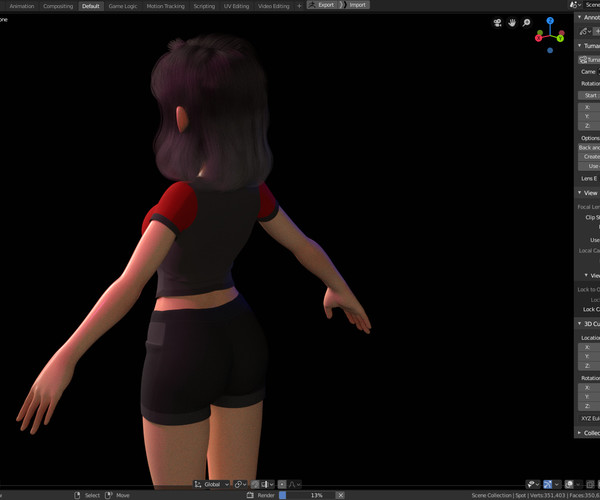Click the green Y axis gizmo ball
This screenshot has width=600, height=500.
tap(560, 38)
